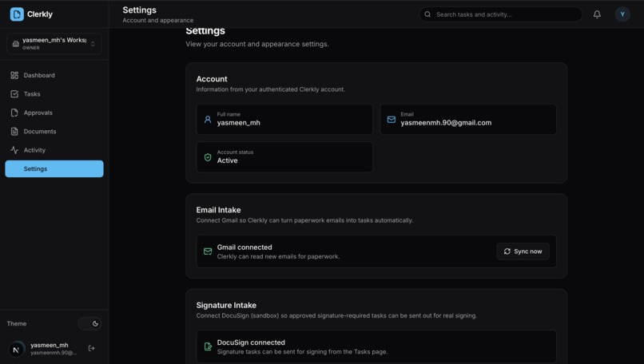
Task: Click the Account status shield icon
Action: [x=208, y=157]
